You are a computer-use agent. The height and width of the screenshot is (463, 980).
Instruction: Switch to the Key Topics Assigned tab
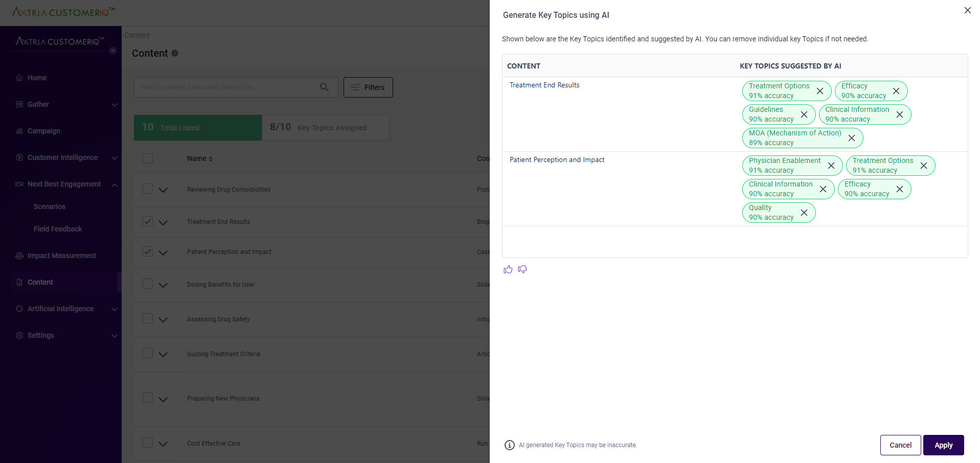click(326, 128)
